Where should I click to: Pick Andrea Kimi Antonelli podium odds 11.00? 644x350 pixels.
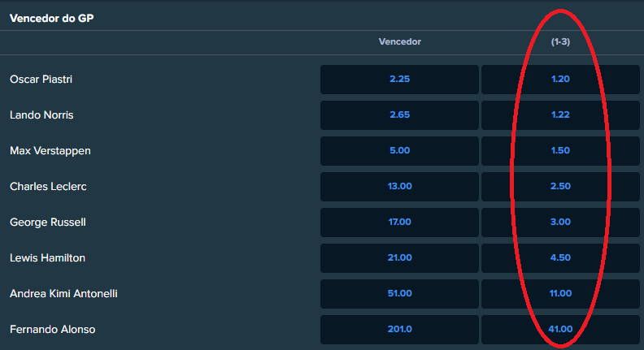coord(560,293)
